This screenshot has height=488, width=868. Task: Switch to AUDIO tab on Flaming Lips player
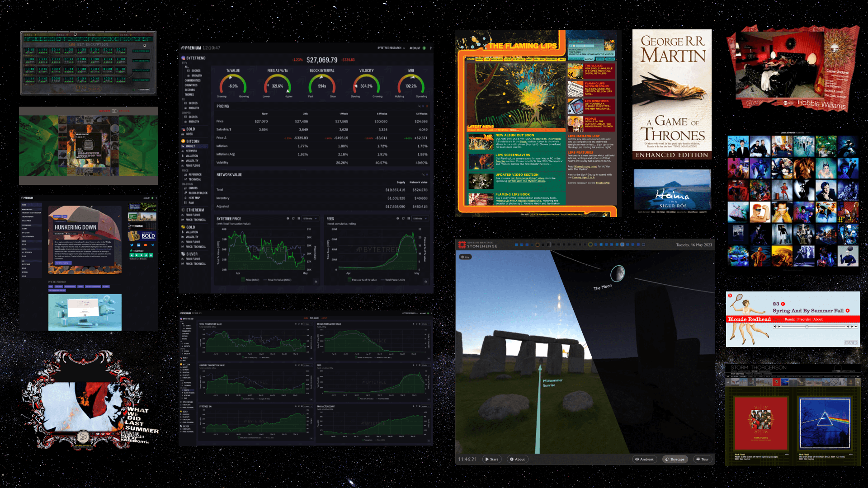pyautogui.click(x=589, y=59)
